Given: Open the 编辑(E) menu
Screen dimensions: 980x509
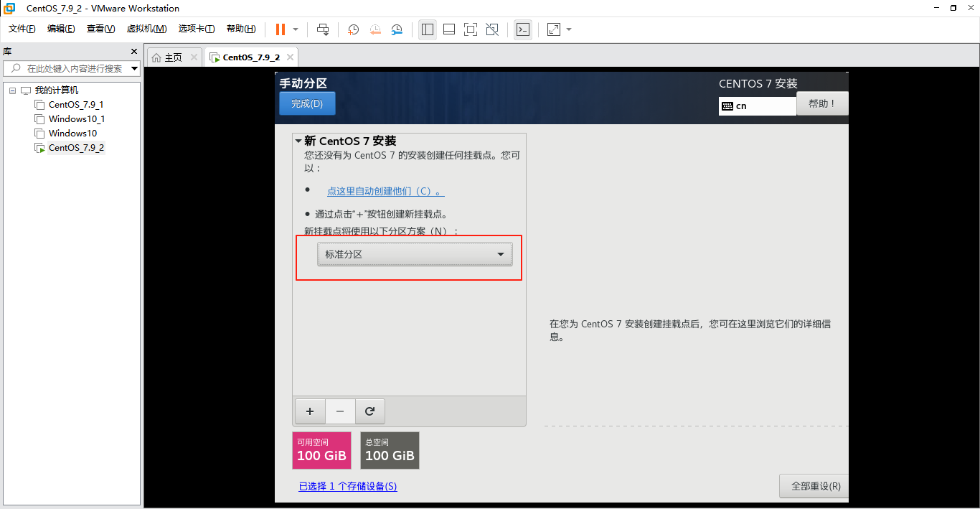Looking at the screenshot, I should tap(61, 29).
